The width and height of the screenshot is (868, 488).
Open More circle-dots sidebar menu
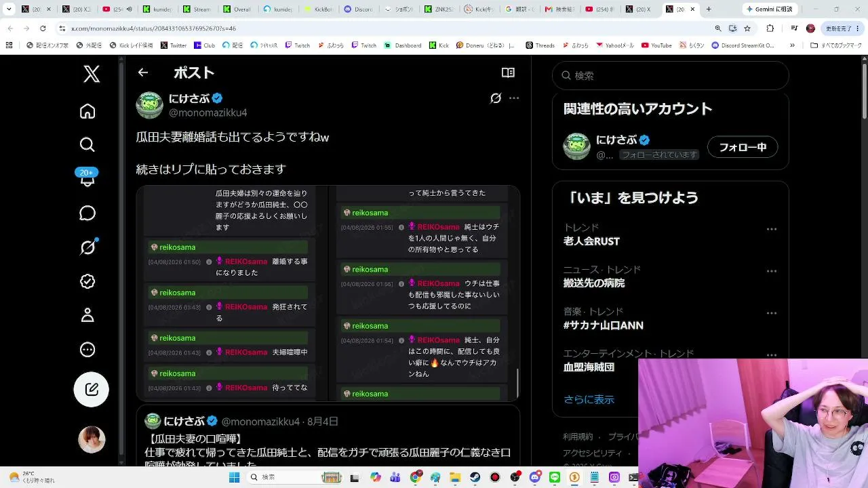87,350
